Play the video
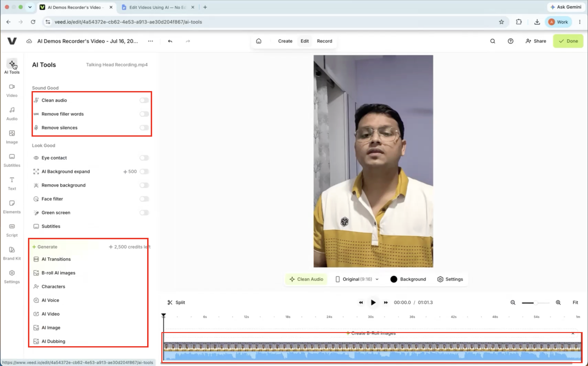 373,302
